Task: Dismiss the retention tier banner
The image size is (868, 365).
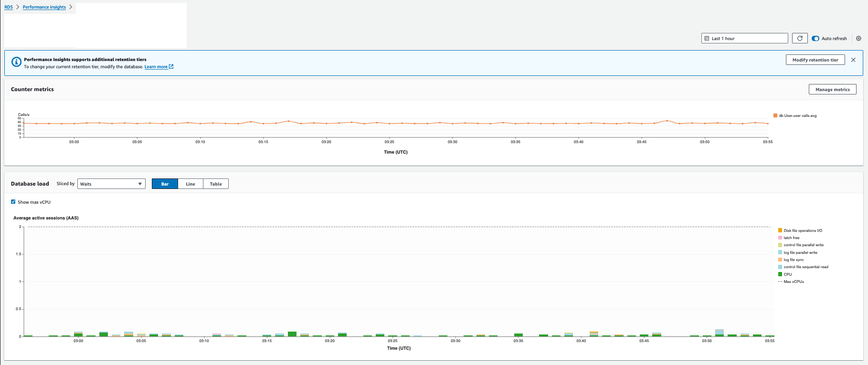Action: click(853, 60)
